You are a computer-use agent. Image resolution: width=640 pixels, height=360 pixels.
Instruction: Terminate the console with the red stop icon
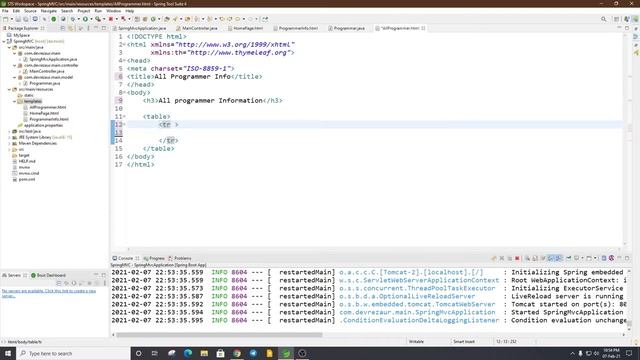(517, 258)
